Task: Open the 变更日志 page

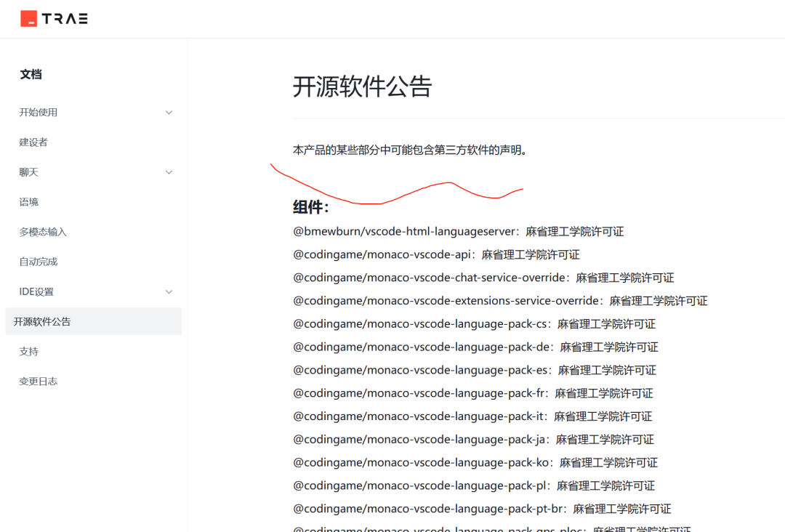Action: click(x=38, y=382)
